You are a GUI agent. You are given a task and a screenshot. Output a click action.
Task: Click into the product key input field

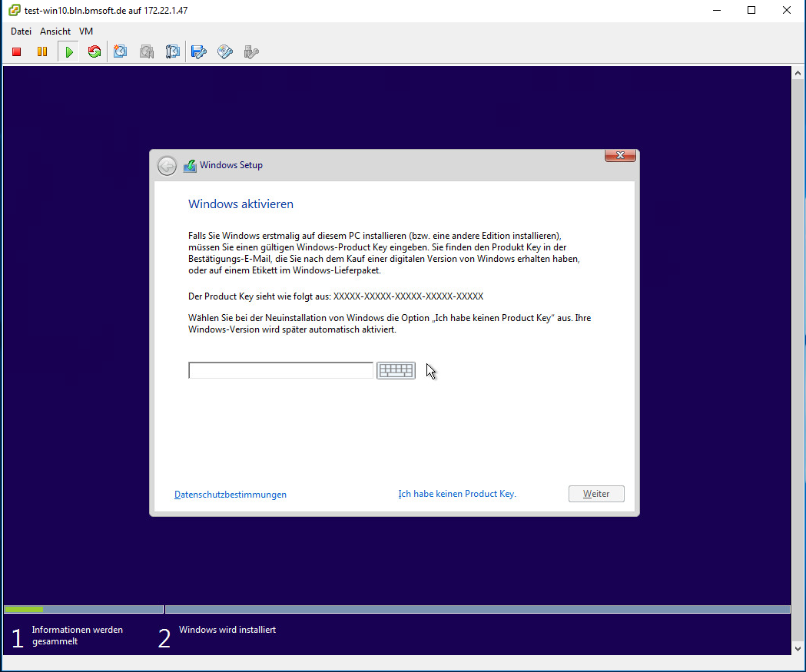coord(280,370)
